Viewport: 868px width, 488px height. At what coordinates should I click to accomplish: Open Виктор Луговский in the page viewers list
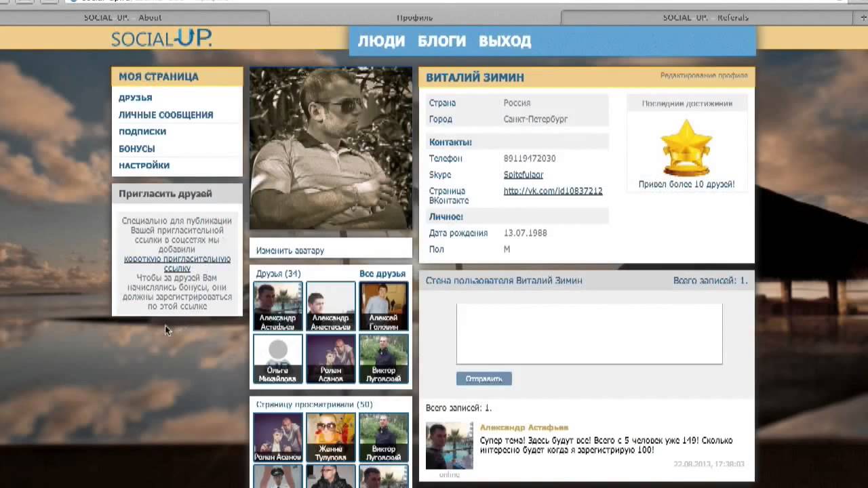[x=384, y=438]
